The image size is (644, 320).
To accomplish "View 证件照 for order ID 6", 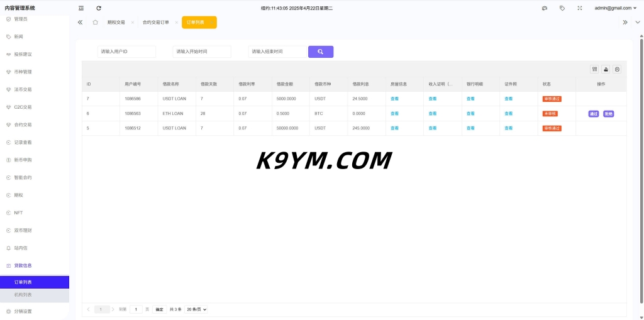I will click(508, 113).
